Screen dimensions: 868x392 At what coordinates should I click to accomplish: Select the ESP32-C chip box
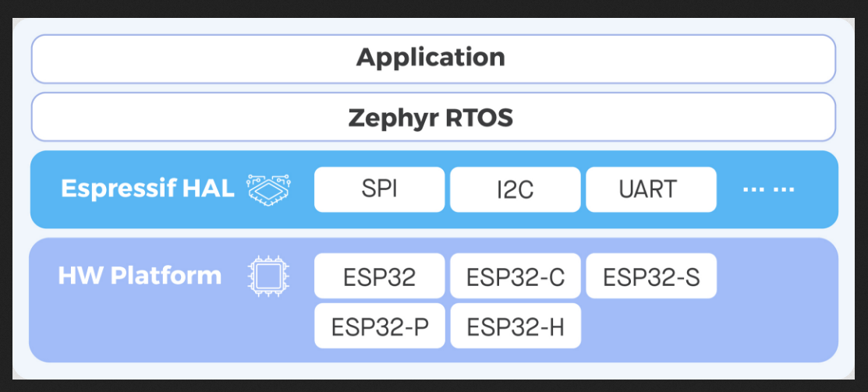[x=515, y=276]
